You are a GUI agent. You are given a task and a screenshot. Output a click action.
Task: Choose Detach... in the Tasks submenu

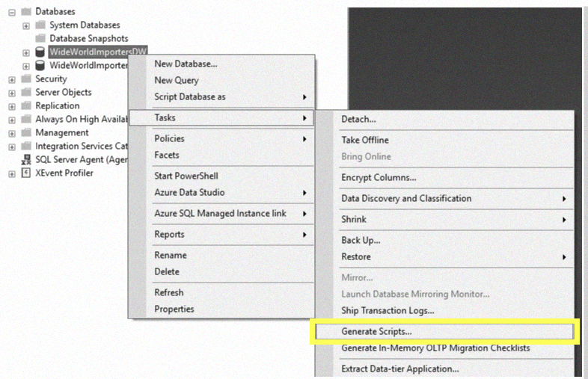[445, 120]
